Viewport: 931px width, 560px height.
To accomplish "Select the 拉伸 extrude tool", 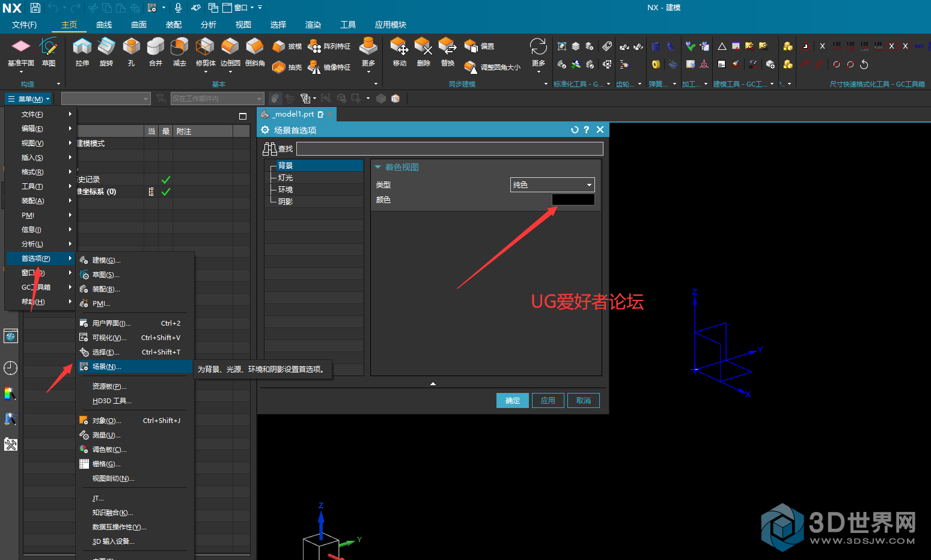I will click(82, 51).
